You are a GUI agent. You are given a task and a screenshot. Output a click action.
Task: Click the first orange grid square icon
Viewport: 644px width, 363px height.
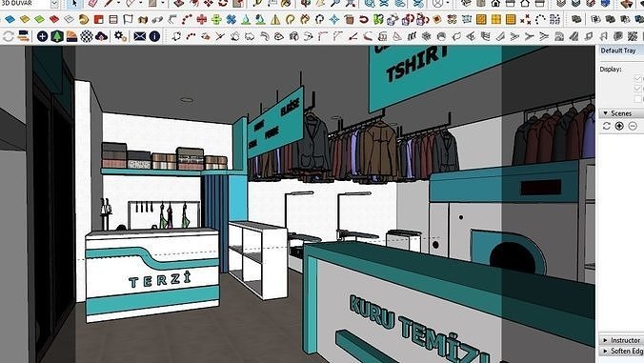(481, 19)
